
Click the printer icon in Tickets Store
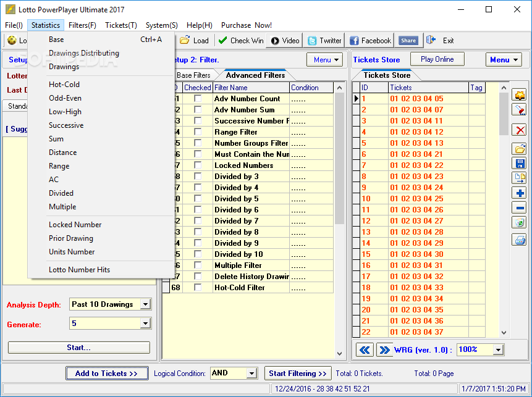[x=520, y=240]
